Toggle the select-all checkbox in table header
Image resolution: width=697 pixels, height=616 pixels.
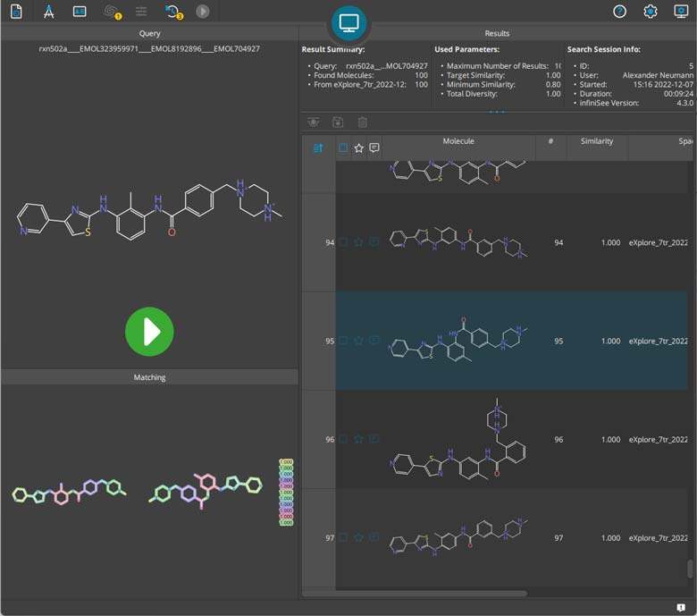pos(343,148)
